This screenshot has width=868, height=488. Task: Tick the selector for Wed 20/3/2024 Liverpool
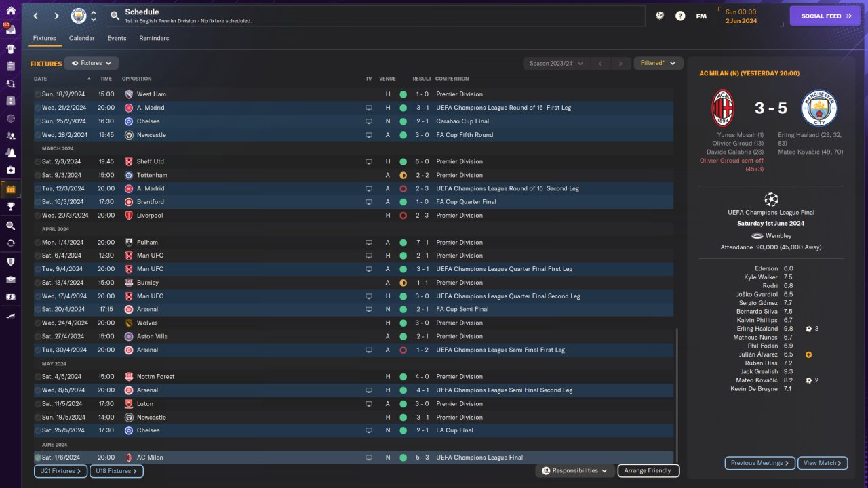(37, 216)
